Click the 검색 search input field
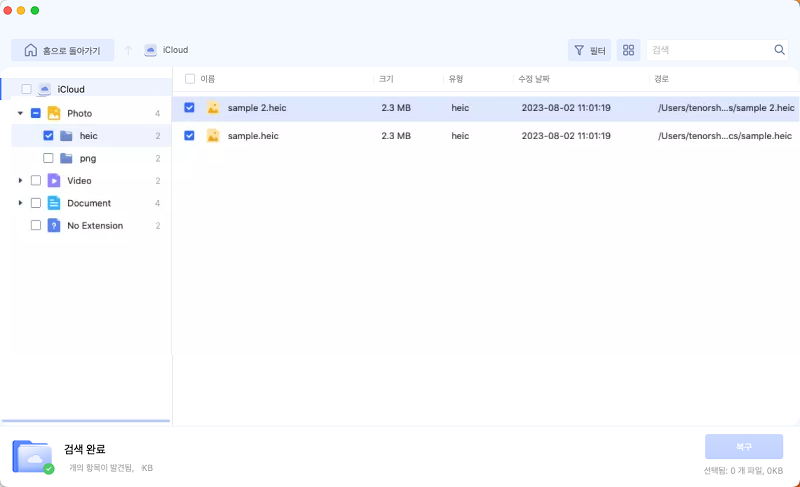The image size is (800, 487). click(x=708, y=50)
